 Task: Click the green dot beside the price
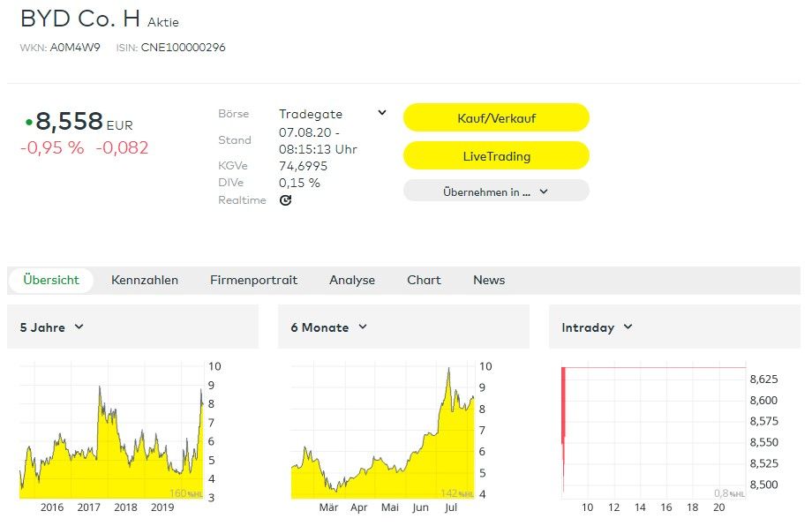(28, 122)
